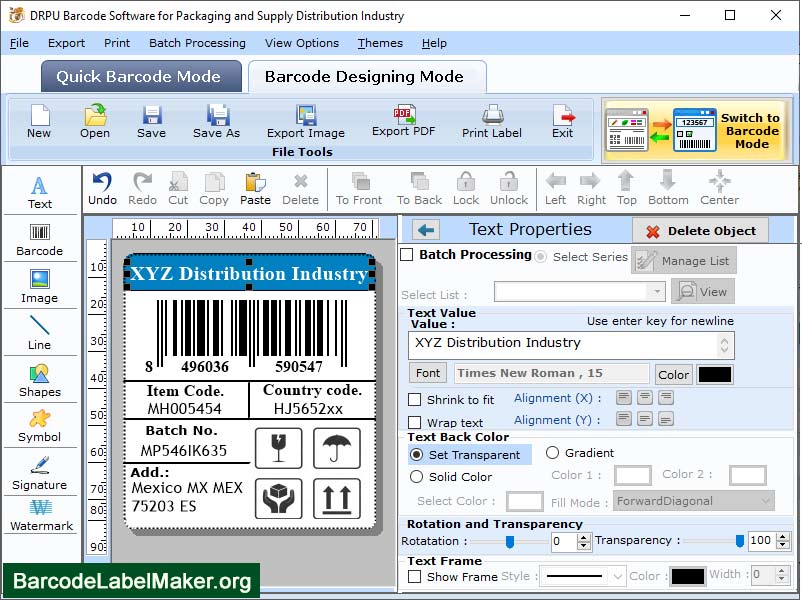
Task: Switch to the Quick Barcode Mode tab
Action: click(x=140, y=76)
